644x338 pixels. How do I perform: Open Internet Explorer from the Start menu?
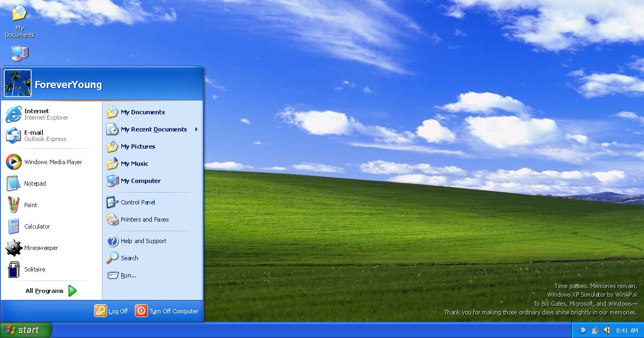tap(51, 114)
